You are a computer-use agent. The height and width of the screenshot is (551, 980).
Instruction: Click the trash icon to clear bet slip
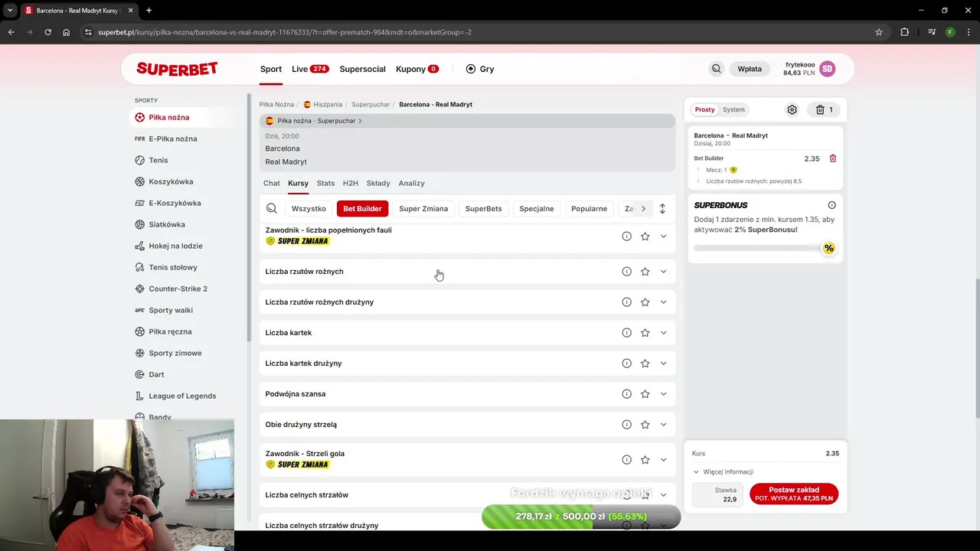pyautogui.click(x=820, y=109)
